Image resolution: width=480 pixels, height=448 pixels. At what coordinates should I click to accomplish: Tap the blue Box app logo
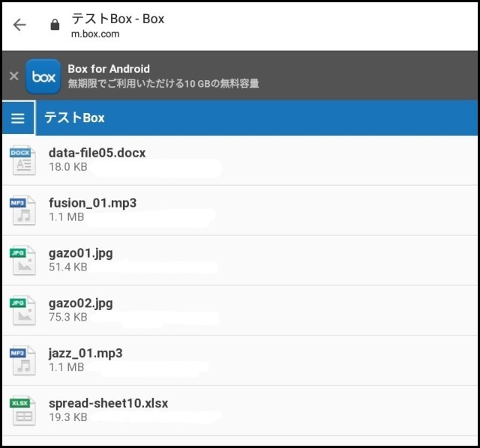coord(43,76)
